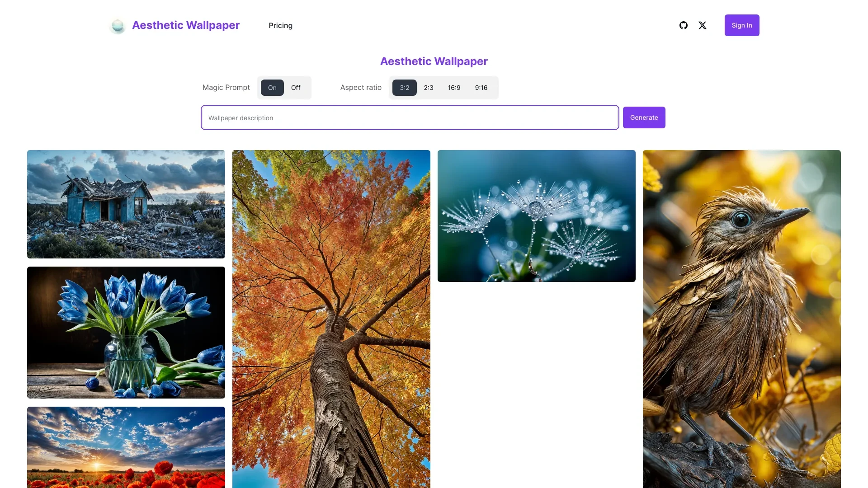Open the Pricing menu item
The image size is (868, 488).
coord(280,25)
